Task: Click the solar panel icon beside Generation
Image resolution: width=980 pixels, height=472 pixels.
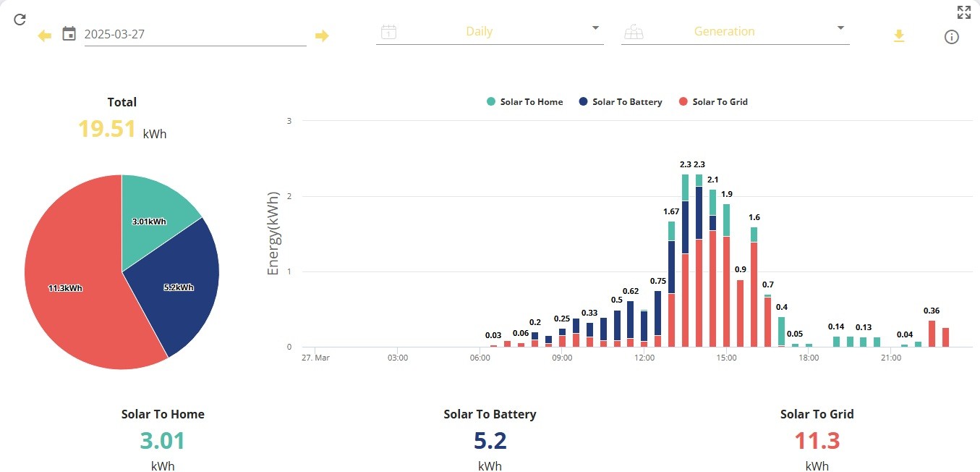Action: pyautogui.click(x=634, y=32)
